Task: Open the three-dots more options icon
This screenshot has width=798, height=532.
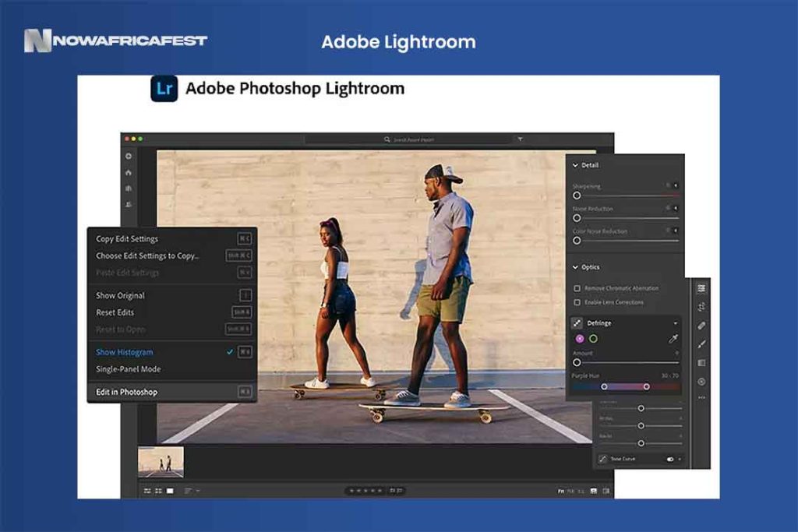Action: click(x=701, y=398)
